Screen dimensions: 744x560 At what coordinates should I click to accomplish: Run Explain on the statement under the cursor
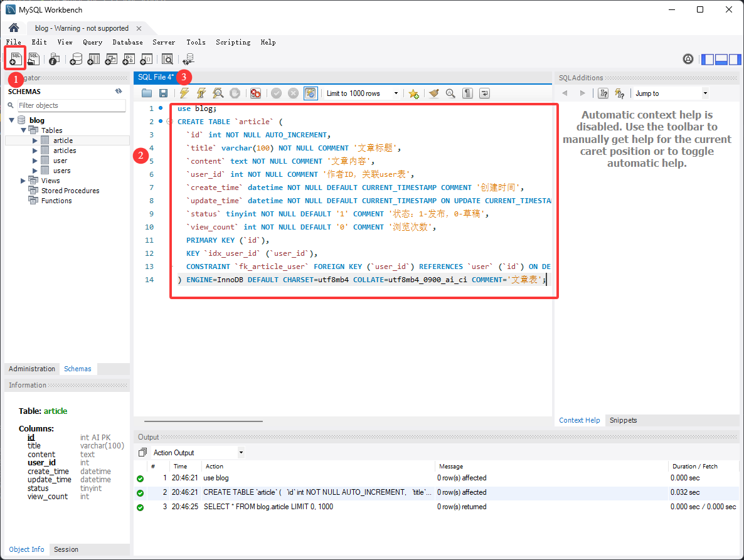pos(218,93)
